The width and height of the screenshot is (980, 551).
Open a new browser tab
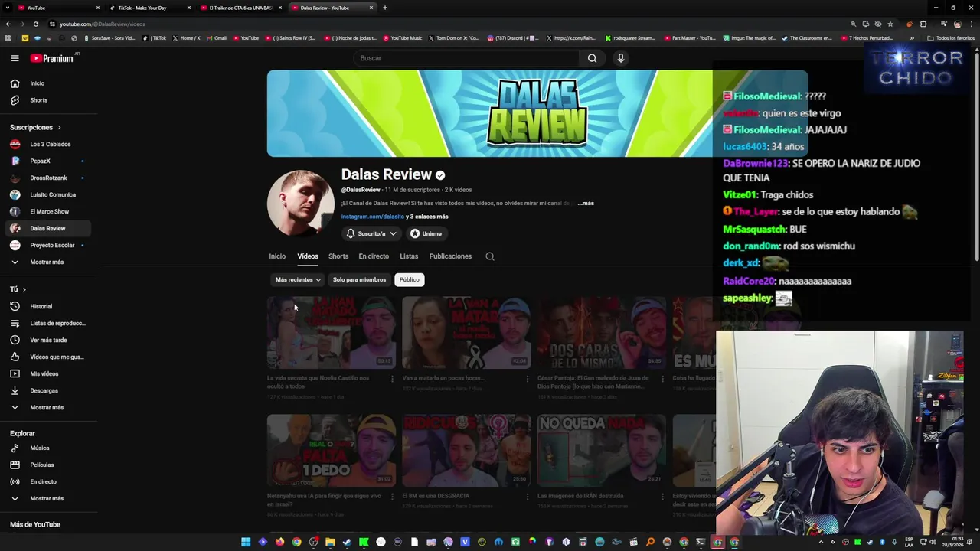pos(384,8)
